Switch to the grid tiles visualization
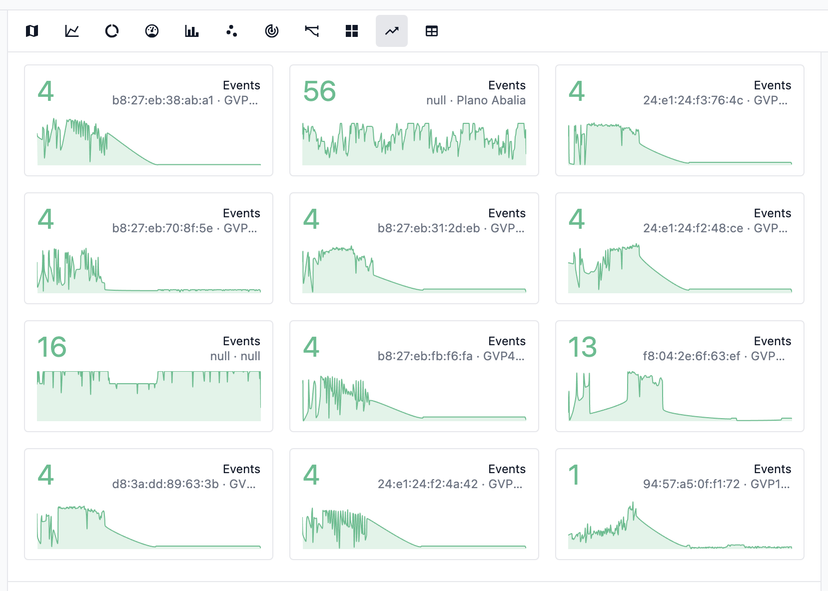The width and height of the screenshot is (828, 591). click(352, 31)
